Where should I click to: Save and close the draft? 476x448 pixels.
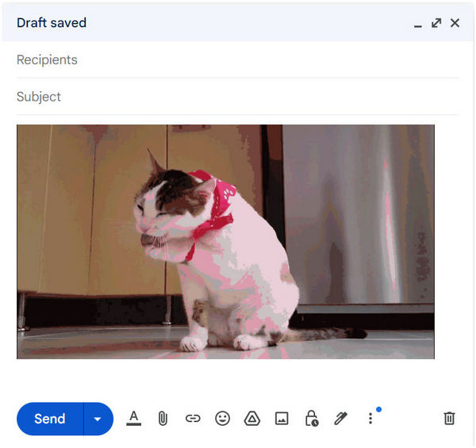455,23
